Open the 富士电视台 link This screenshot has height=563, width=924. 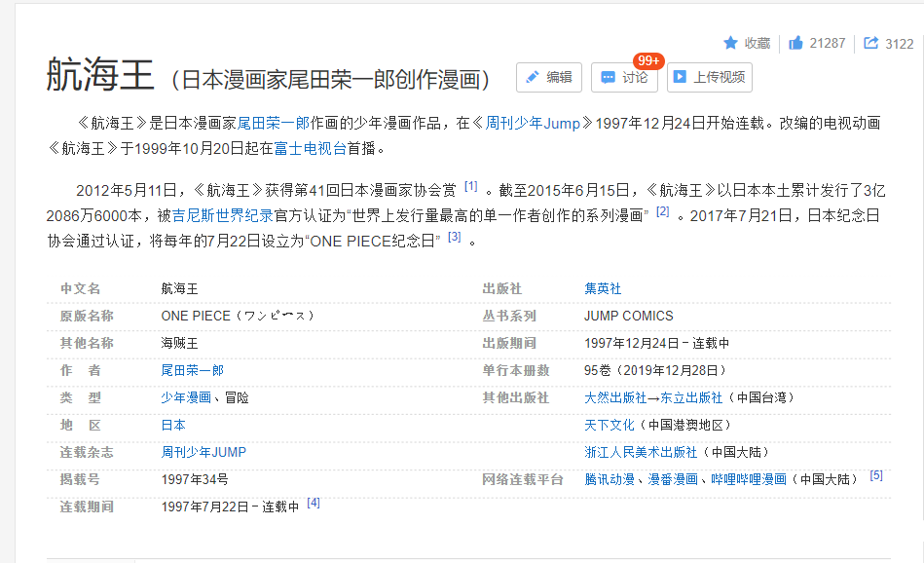pos(310,149)
